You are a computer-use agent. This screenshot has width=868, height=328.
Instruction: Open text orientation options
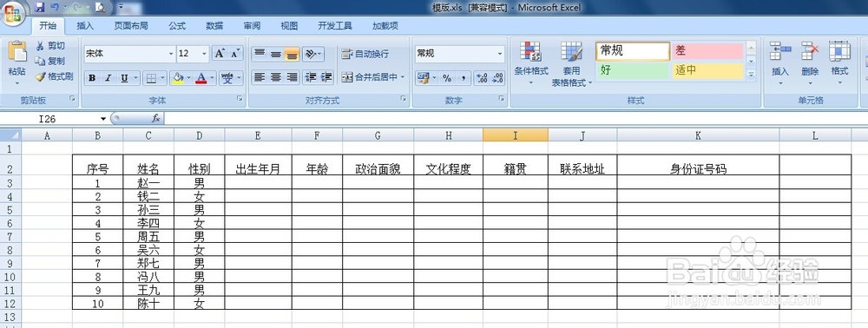pos(313,54)
